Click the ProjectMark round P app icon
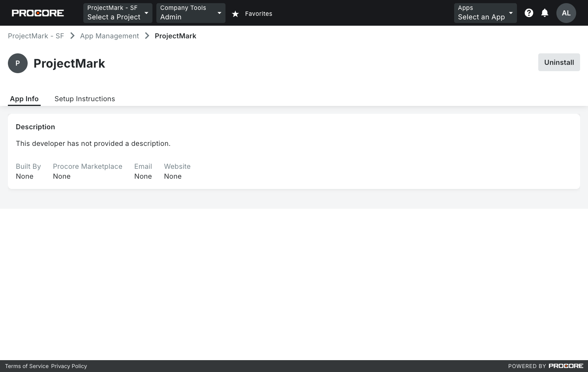588x372 pixels. [x=18, y=63]
